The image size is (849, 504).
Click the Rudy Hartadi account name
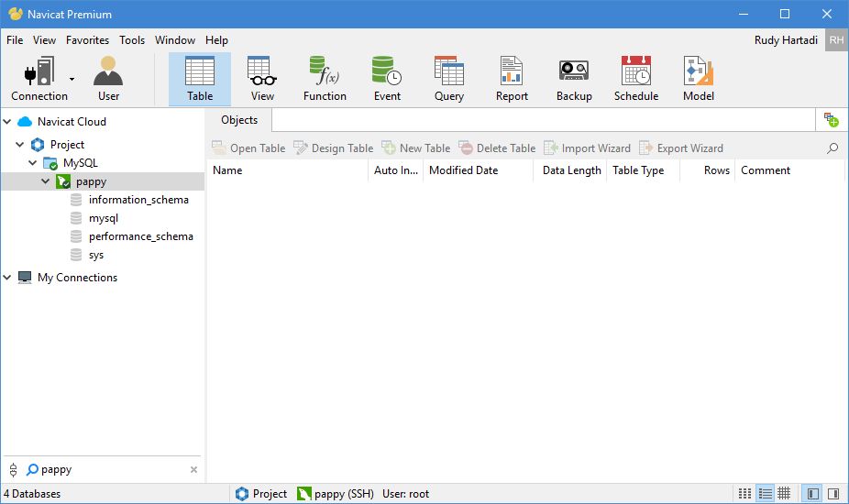tap(786, 40)
